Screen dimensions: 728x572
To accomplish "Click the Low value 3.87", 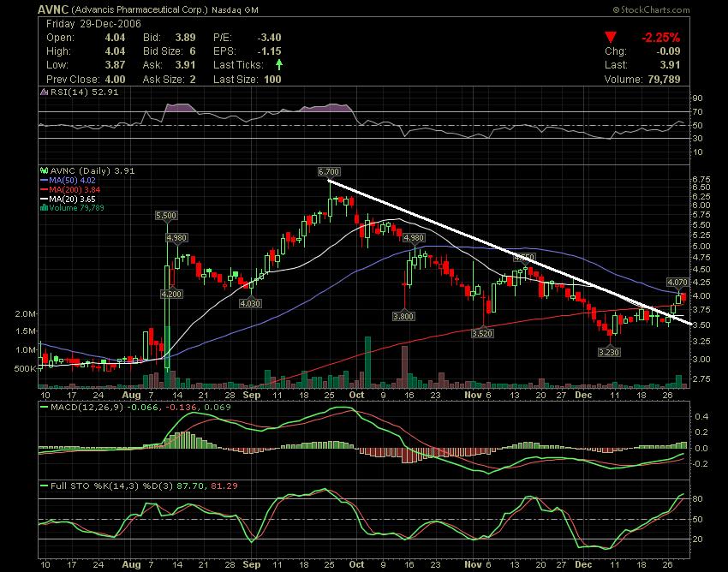I will click(115, 64).
